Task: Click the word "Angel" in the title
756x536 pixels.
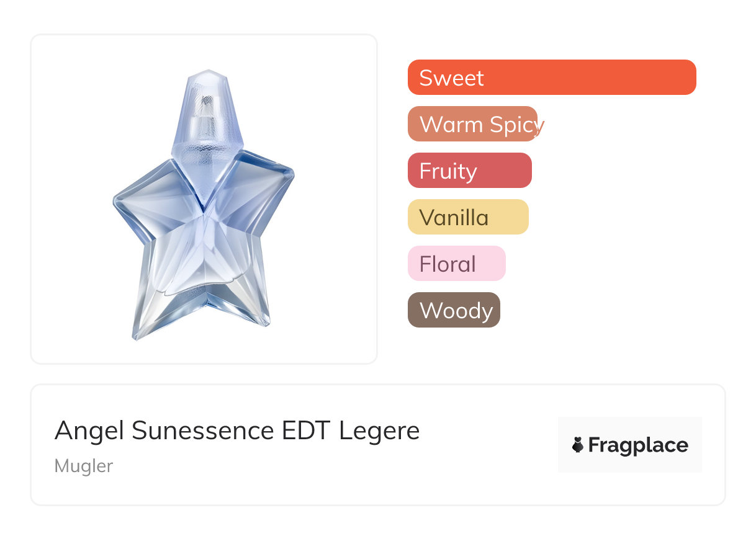Action: pyautogui.click(x=89, y=431)
